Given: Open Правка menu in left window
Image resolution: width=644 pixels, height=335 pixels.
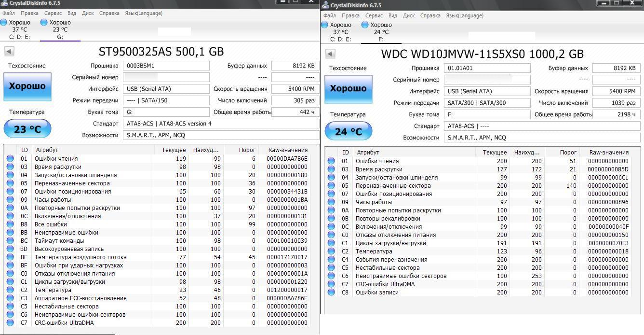Looking at the screenshot, I should [x=29, y=13].
